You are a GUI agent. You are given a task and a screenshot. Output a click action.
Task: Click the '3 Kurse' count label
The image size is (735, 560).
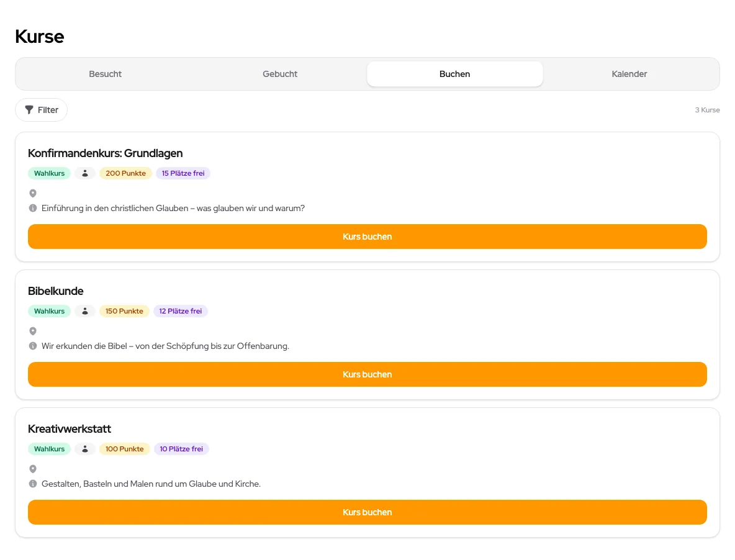pos(707,110)
